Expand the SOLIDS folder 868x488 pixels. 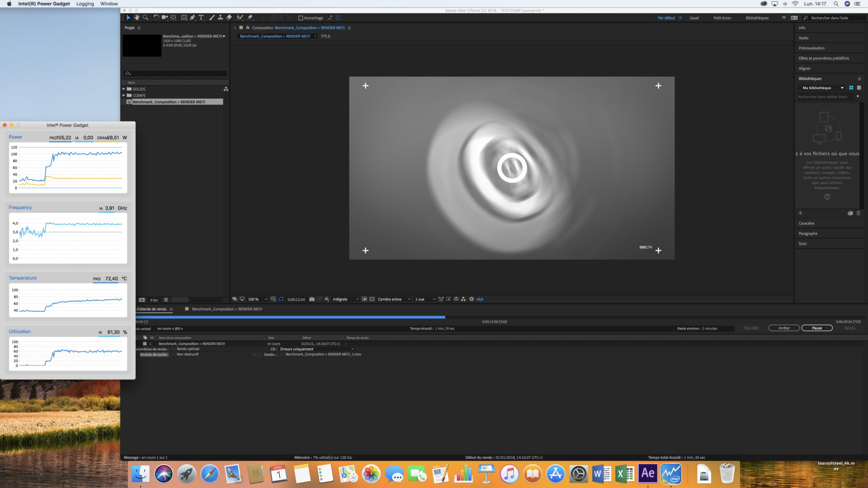click(124, 89)
